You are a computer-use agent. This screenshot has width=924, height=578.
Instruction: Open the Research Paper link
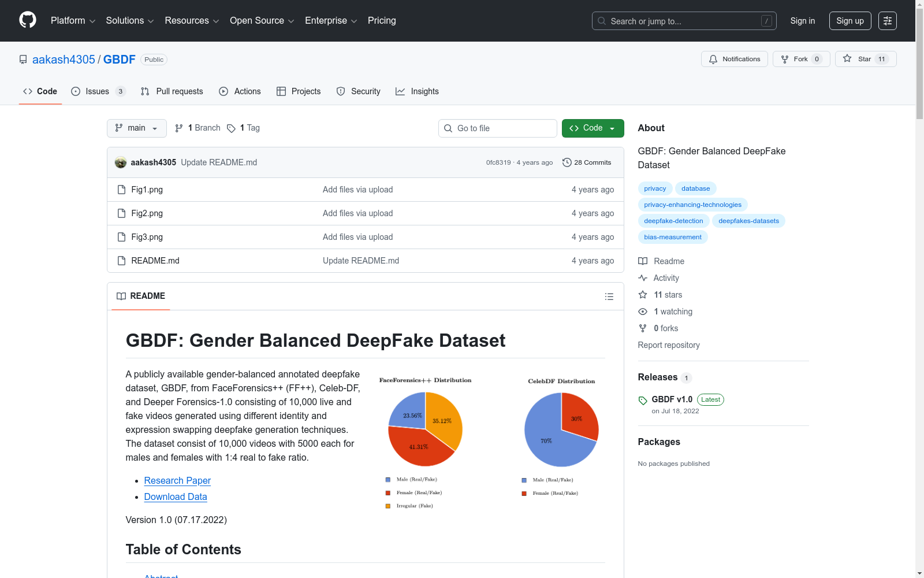pos(177,481)
